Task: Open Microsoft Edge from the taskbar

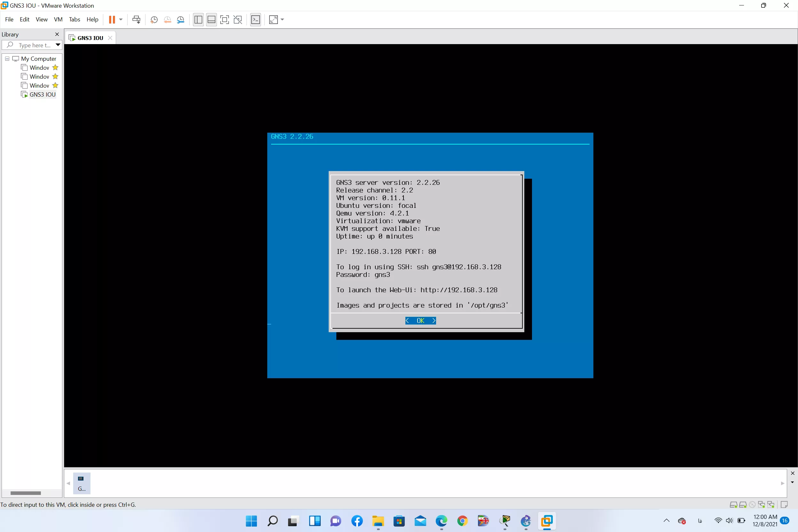Action: [x=442, y=521]
